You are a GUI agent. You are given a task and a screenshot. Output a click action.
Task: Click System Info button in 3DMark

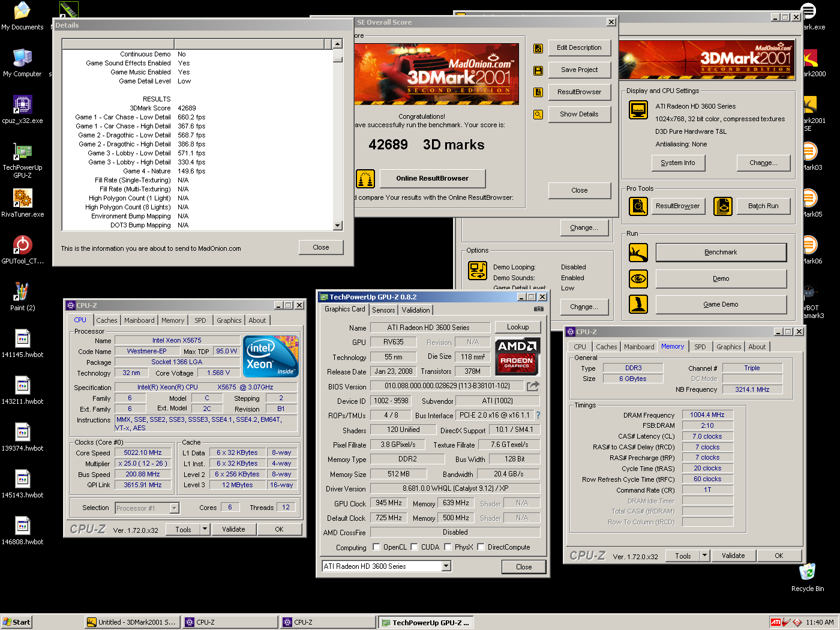click(x=678, y=163)
